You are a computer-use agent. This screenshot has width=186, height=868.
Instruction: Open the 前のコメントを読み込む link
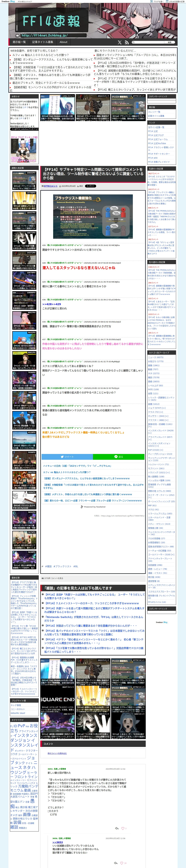[x=57, y=753]
